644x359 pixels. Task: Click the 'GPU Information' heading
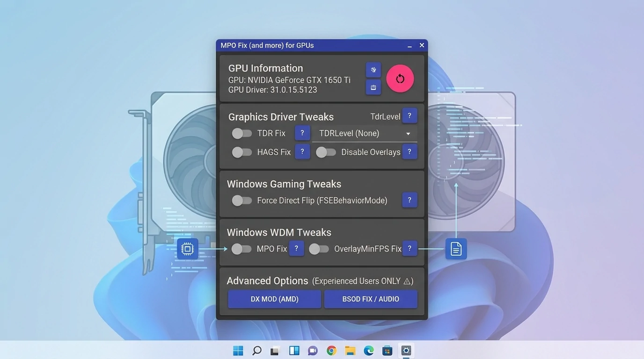point(265,68)
